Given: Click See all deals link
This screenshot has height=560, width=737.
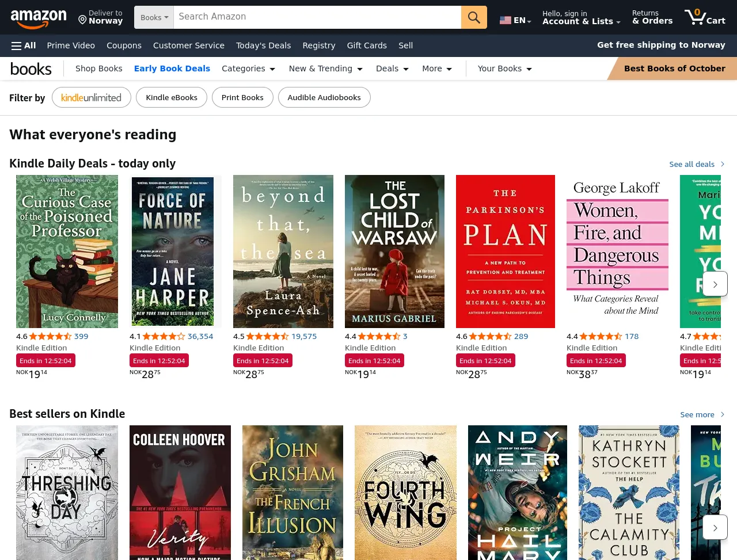Looking at the screenshot, I should 697,164.
